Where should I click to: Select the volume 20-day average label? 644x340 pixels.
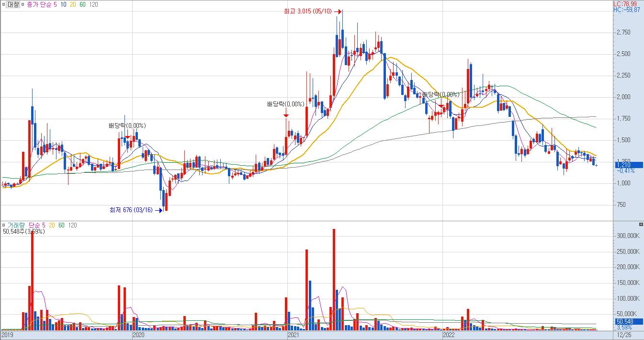click(x=51, y=225)
